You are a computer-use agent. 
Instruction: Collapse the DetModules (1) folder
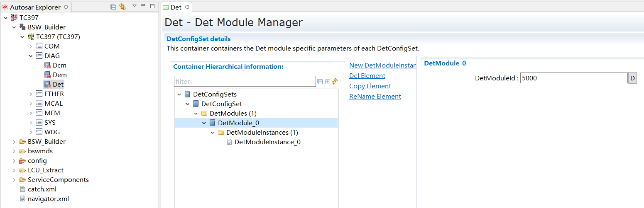pos(196,114)
